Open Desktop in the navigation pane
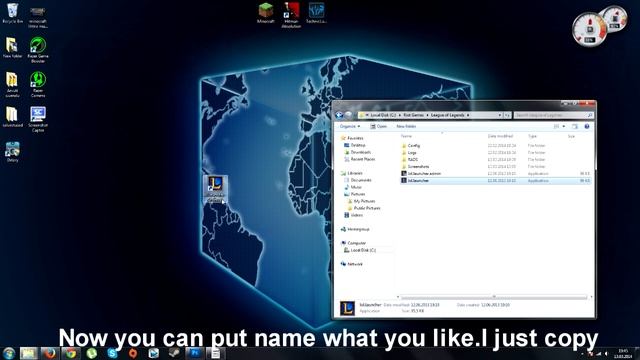Viewport: 640px width, 360px height. click(358, 145)
